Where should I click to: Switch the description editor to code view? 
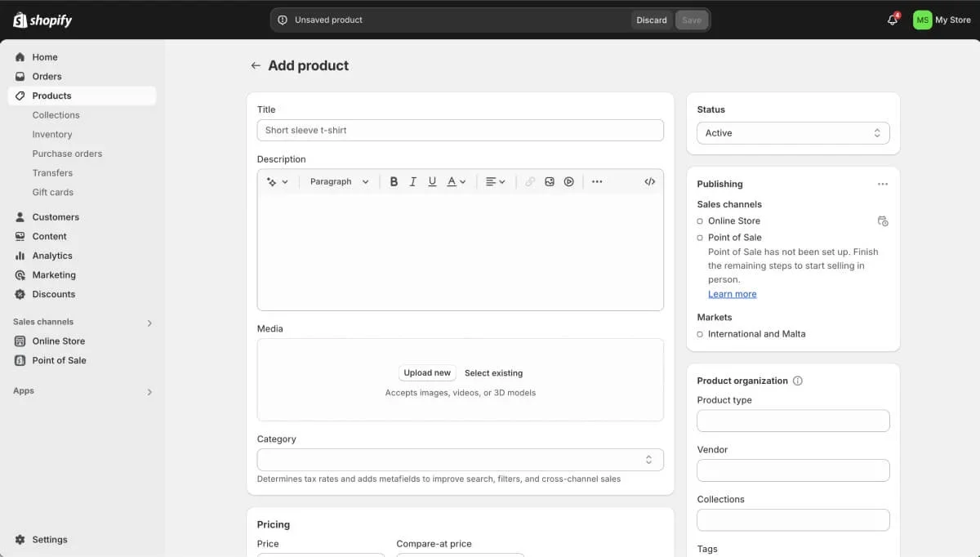tap(650, 181)
